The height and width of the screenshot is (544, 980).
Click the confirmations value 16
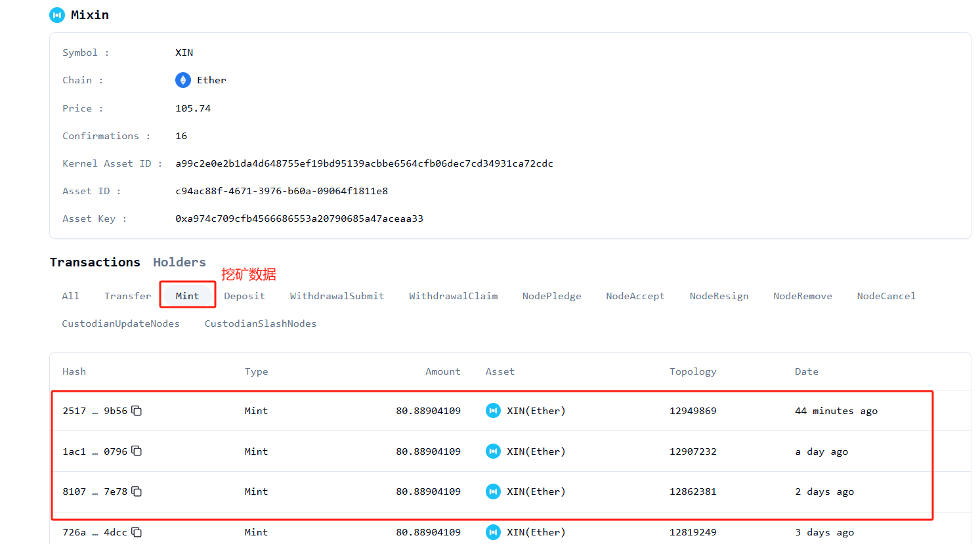(x=181, y=136)
